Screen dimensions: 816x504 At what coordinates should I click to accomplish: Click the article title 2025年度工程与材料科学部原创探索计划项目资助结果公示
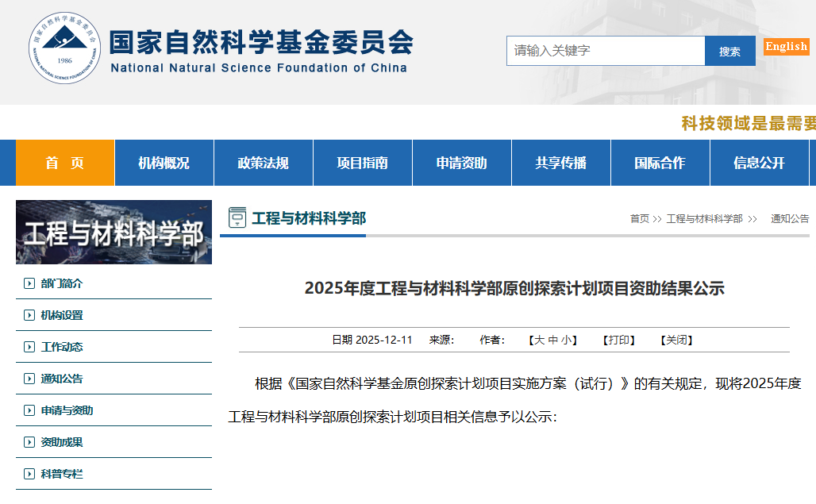(514, 288)
